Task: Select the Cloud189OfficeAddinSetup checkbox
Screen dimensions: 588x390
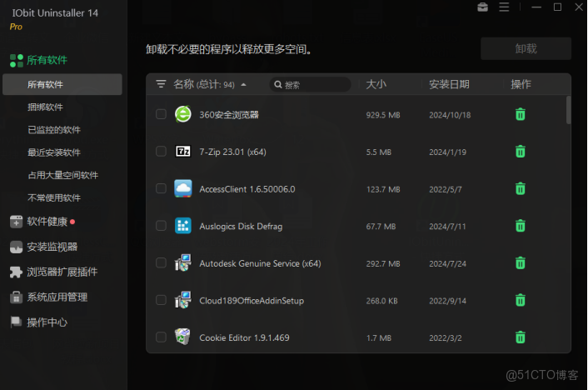Action: pyautogui.click(x=161, y=300)
